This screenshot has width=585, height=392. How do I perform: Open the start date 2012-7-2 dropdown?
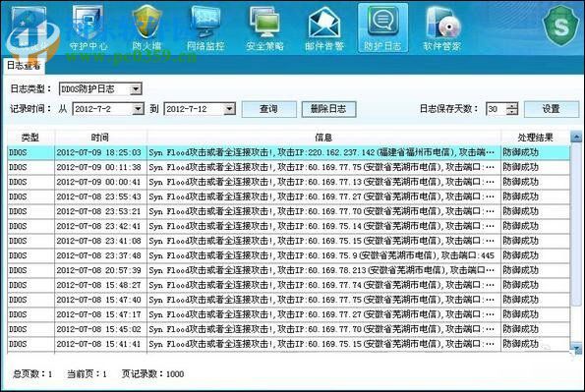pyautogui.click(x=138, y=109)
